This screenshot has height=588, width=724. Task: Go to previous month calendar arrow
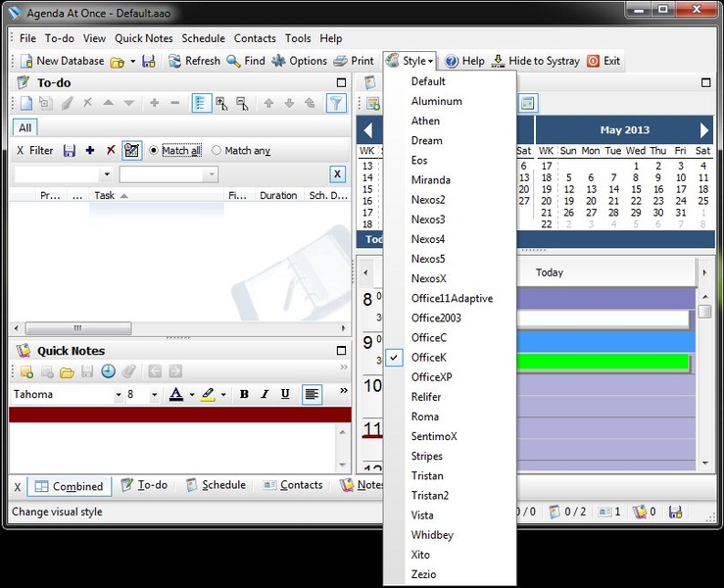pos(368,130)
